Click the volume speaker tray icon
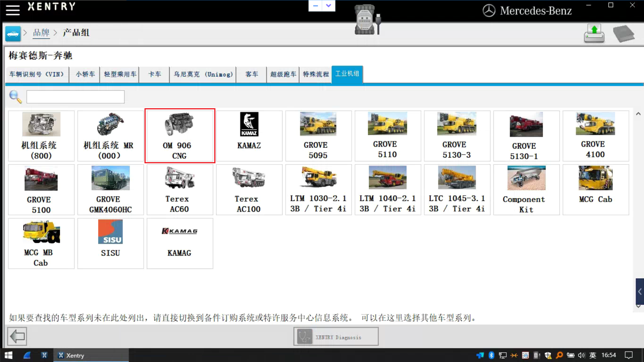The width and height of the screenshot is (644, 362). 581,355
